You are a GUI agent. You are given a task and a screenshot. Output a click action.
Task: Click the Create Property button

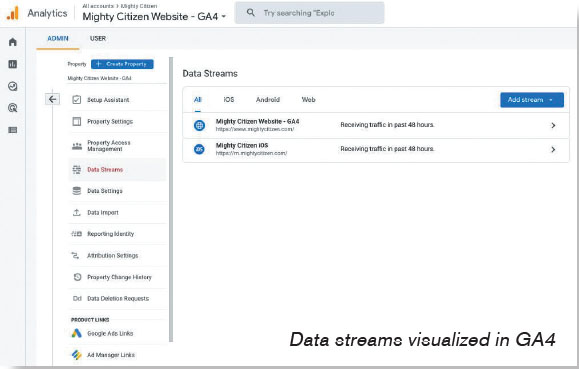(122, 64)
